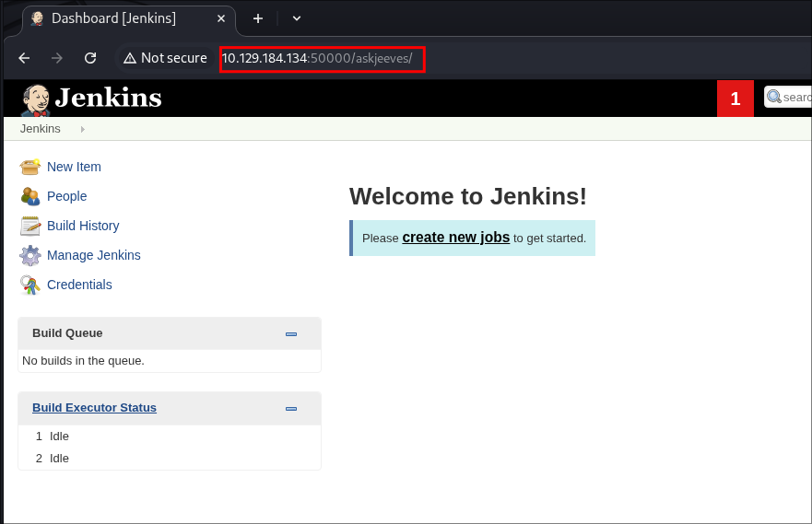Click executor 2 Idle row
812x524 pixels.
tap(170, 459)
